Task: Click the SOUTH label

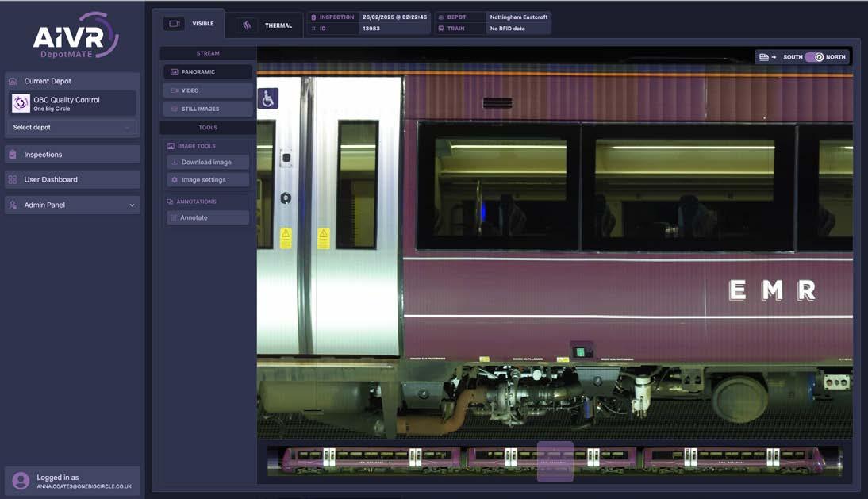Action: coord(793,57)
